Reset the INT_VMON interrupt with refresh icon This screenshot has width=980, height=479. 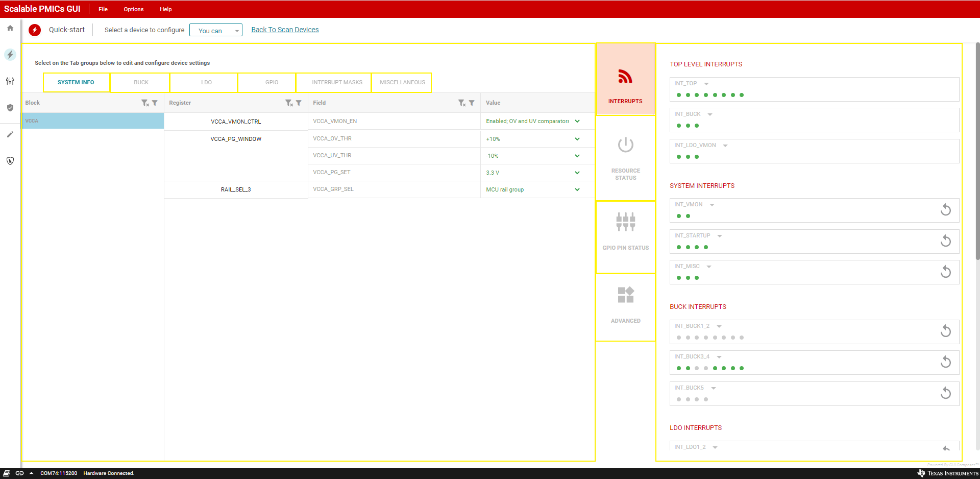tap(945, 210)
